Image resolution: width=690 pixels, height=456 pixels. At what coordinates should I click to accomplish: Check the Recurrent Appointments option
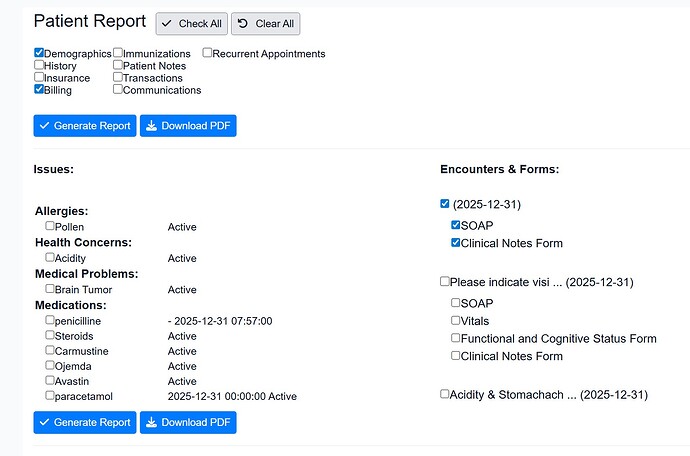208,53
